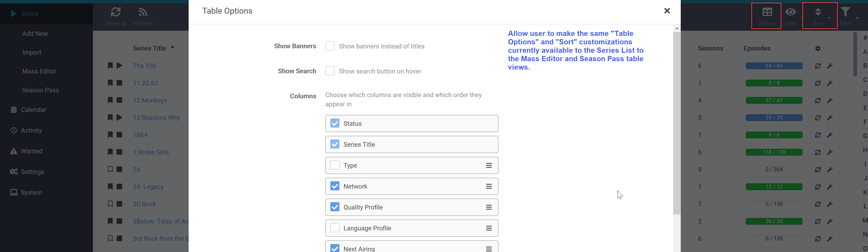
Task: Click the 8 / 8 progress bar for 11.22.63
Action: (x=774, y=83)
